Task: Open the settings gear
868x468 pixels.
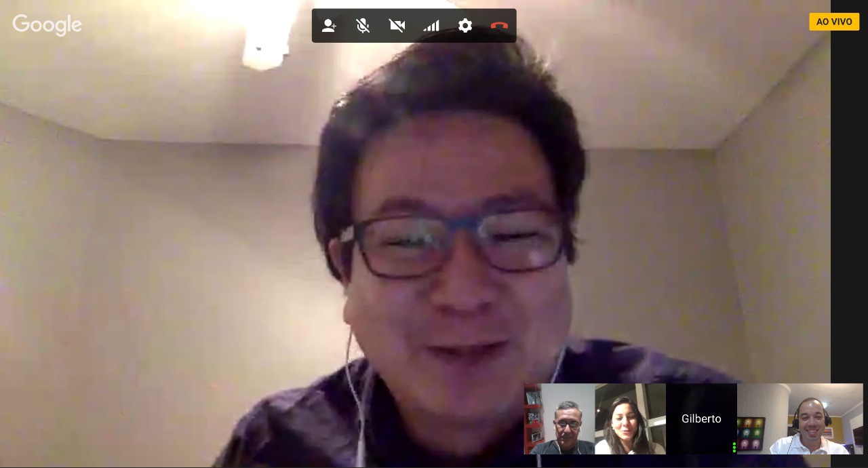Action: (x=465, y=26)
